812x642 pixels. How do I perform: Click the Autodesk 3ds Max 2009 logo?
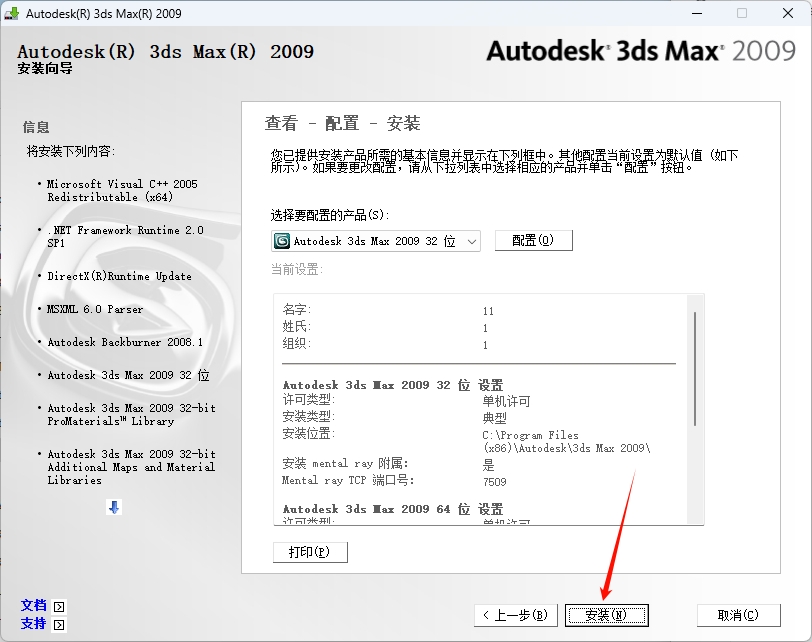pos(640,51)
